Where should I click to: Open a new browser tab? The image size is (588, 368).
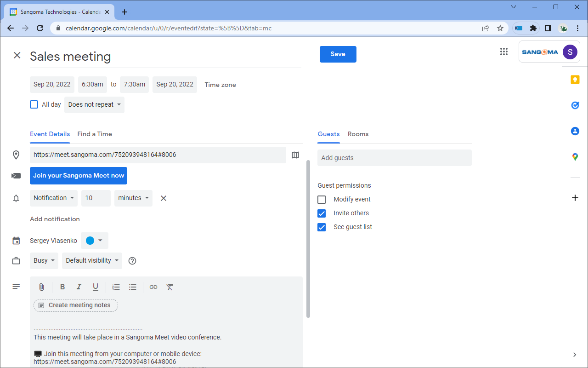coord(124,12)
